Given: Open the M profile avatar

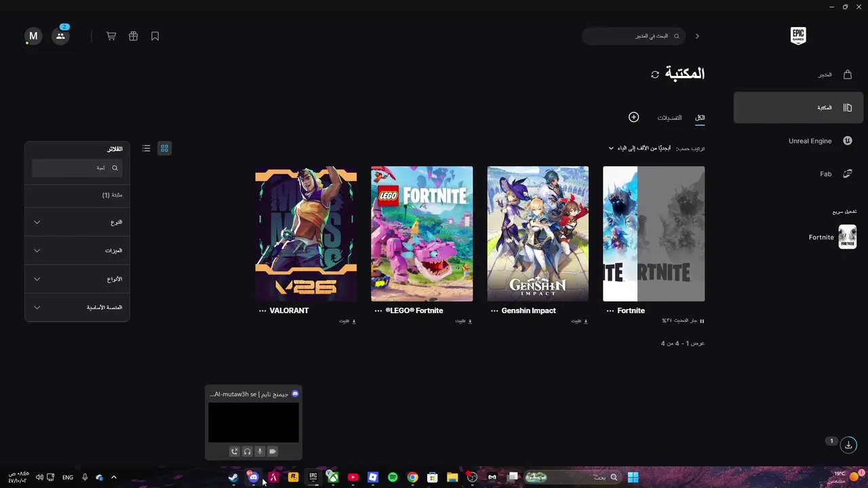Looking at the screenshot, I should click(33, 36).
